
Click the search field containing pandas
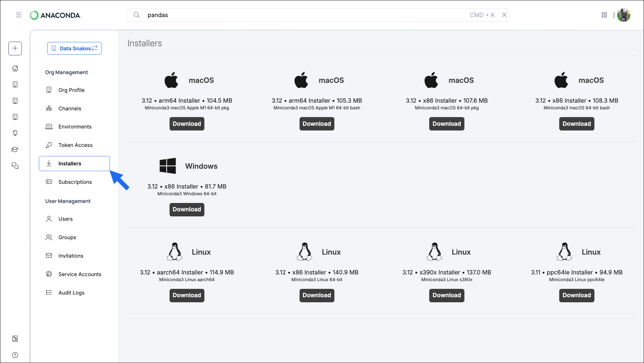click(x=318, y=15)
